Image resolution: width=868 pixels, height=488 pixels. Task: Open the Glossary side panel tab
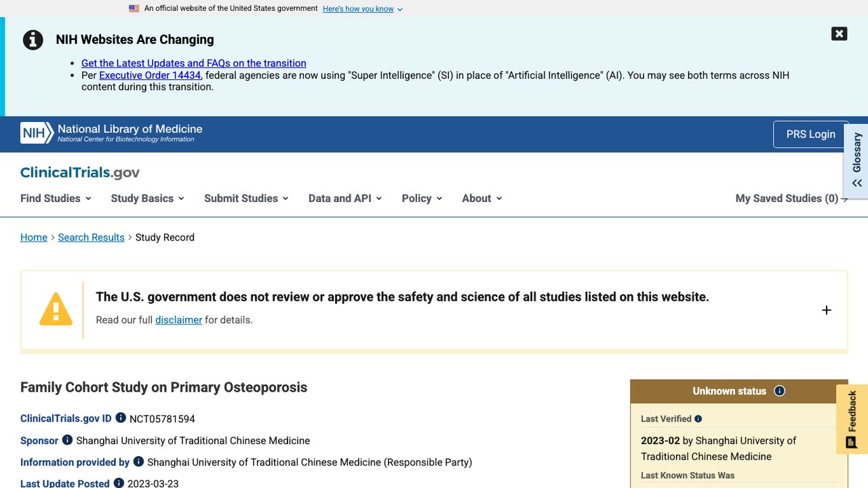[856, 161]
